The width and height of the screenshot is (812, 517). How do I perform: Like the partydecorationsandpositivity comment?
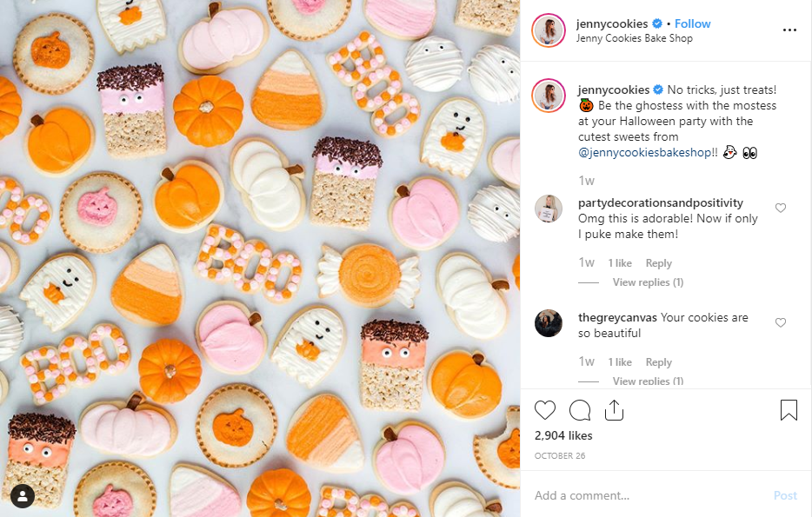pos(781,209)
